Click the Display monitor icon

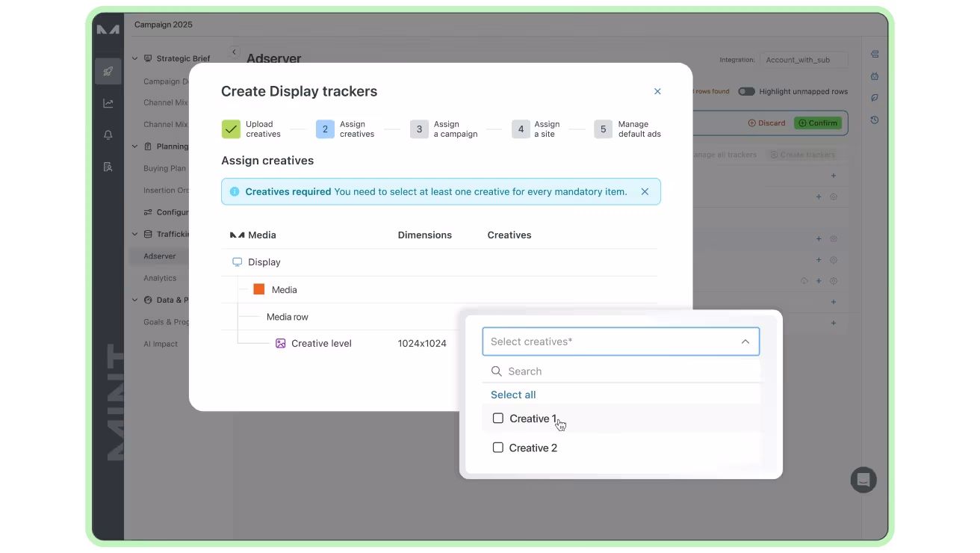238,262
